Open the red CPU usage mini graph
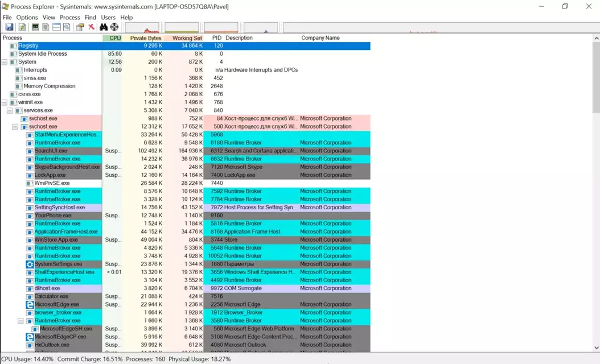600x364 pixels. (x=142, y=27)
